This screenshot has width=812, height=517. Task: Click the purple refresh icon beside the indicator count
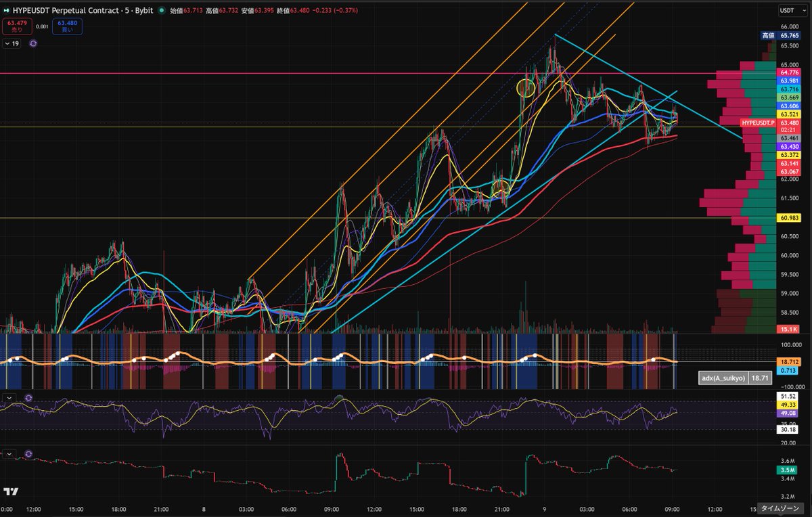33,43
